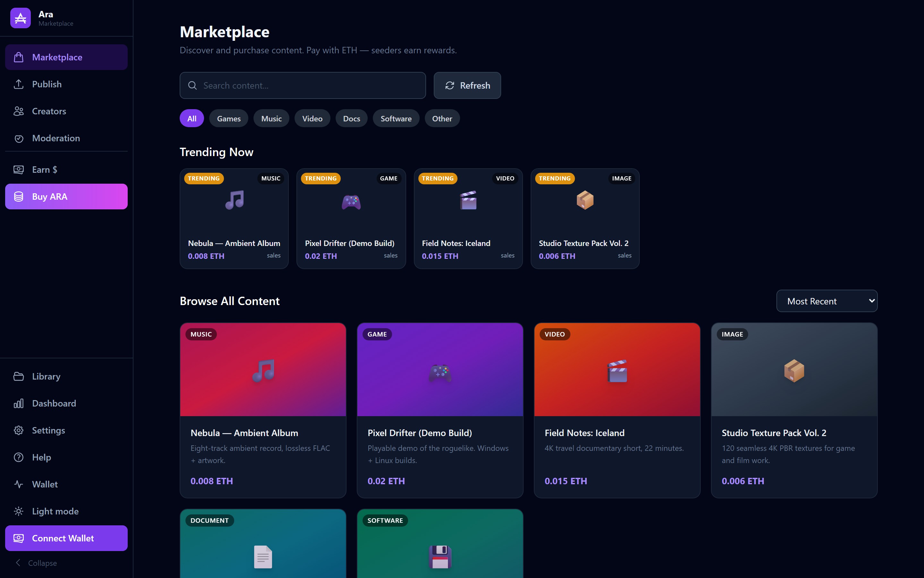924x578 pixels.
Task: Filter by Software category
Action: [x=396, y=118]
